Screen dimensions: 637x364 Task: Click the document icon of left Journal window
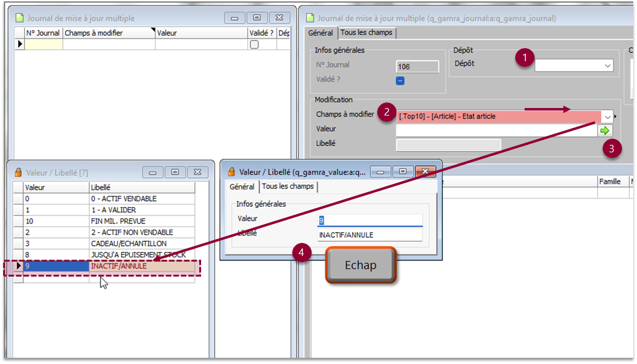[19, 18]
